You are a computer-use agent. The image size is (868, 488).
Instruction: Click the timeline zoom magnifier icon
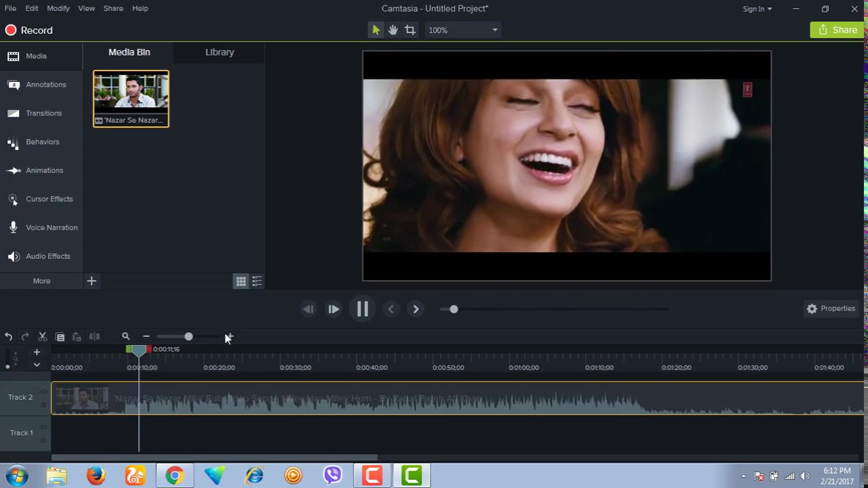pos(125,336)
